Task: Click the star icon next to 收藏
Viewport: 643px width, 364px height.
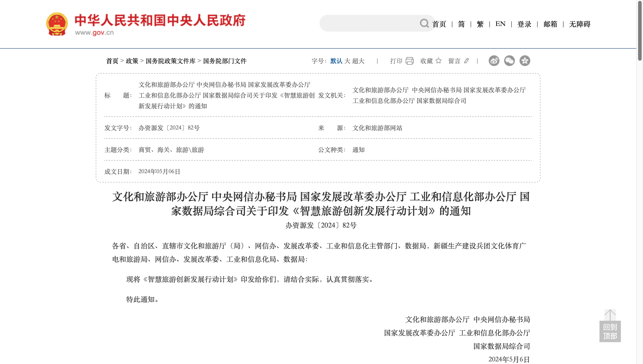Action: pyautogui.click(x=438, y=61)
